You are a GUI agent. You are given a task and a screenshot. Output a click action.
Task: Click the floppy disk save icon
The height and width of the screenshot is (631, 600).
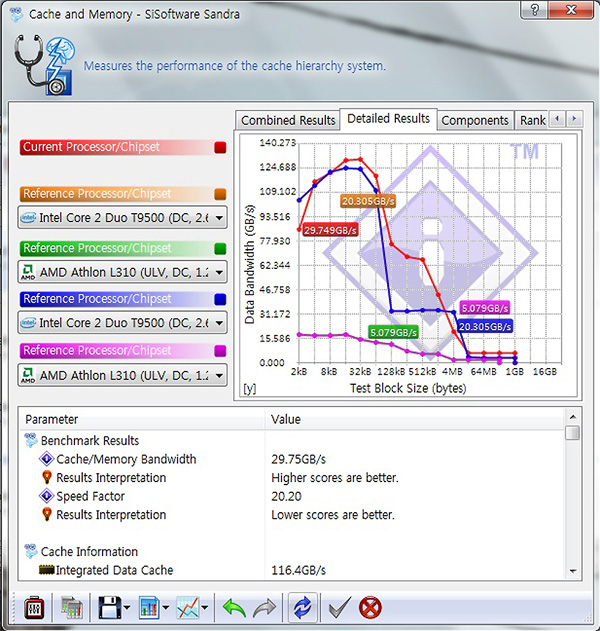(x=109, y=608)
